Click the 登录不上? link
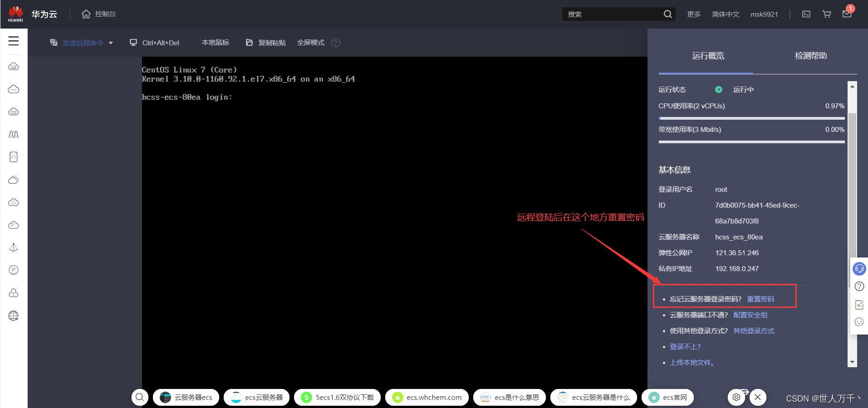Screen dimensions: 868x408 coord(685,346)
